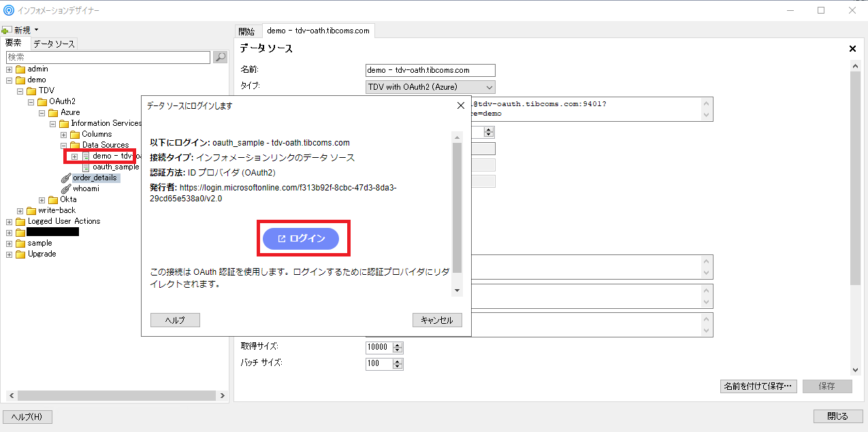Collapse the TDV folder
The height and width of the screenshot is (432, 868).
pyautogui.click(x=20, y=91)
